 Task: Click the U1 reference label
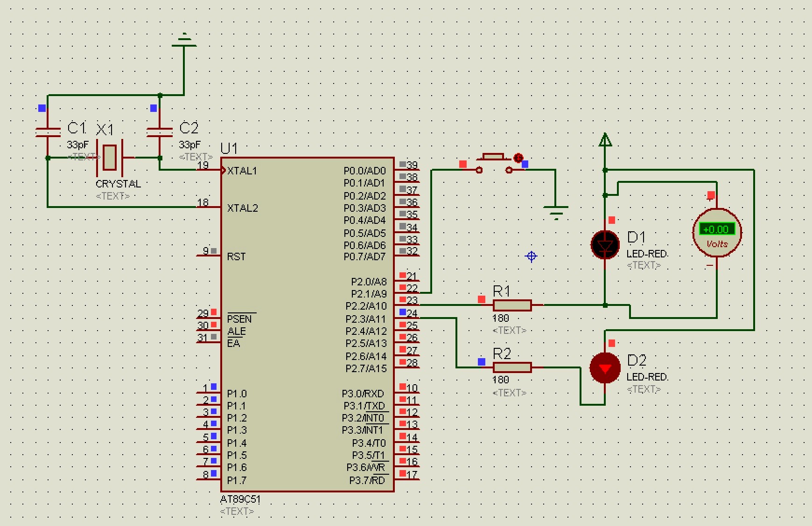(x=229, y=149)
